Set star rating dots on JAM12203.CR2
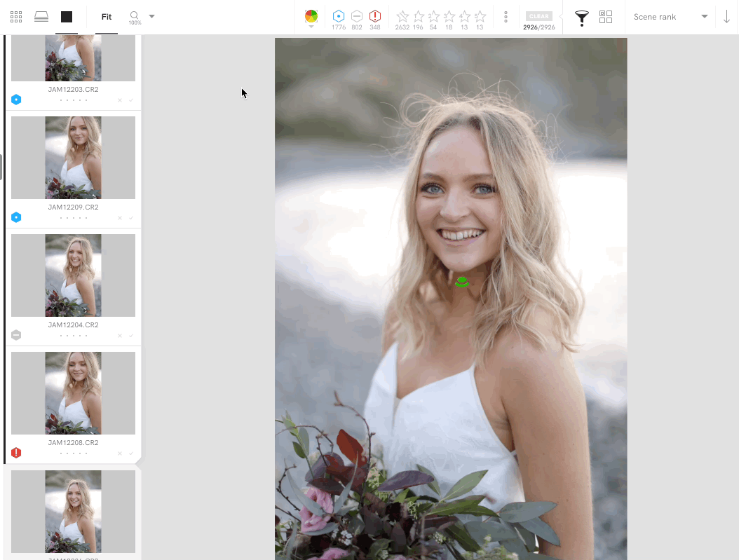This screenshot has height=560, width=739. point(74,100)
